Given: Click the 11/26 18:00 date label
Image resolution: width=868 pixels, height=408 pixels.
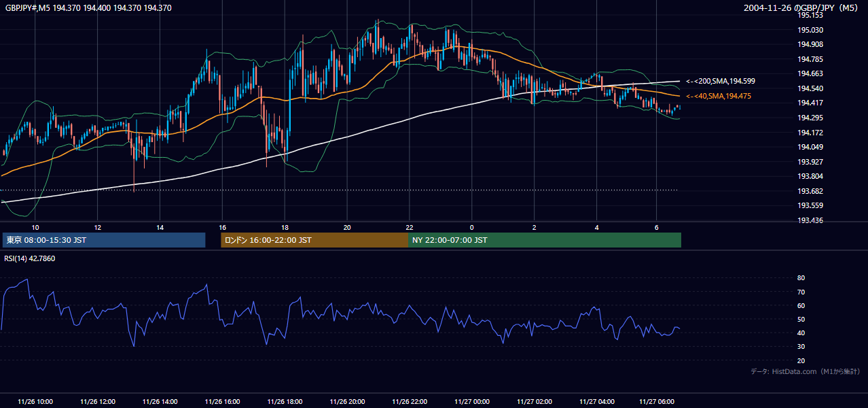Looking at the screenshot, I should pyautogui.click(x=285, y=402).
